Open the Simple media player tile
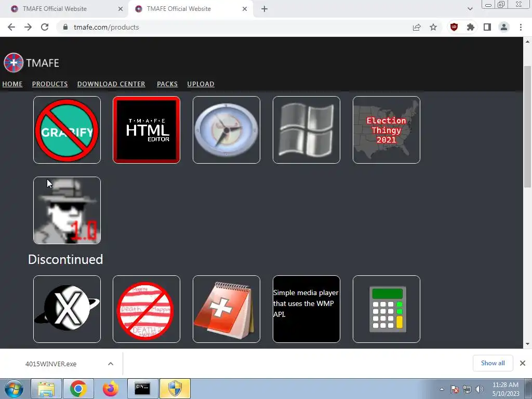The width and height of the screenshot is (532, 399). point(307,309)
